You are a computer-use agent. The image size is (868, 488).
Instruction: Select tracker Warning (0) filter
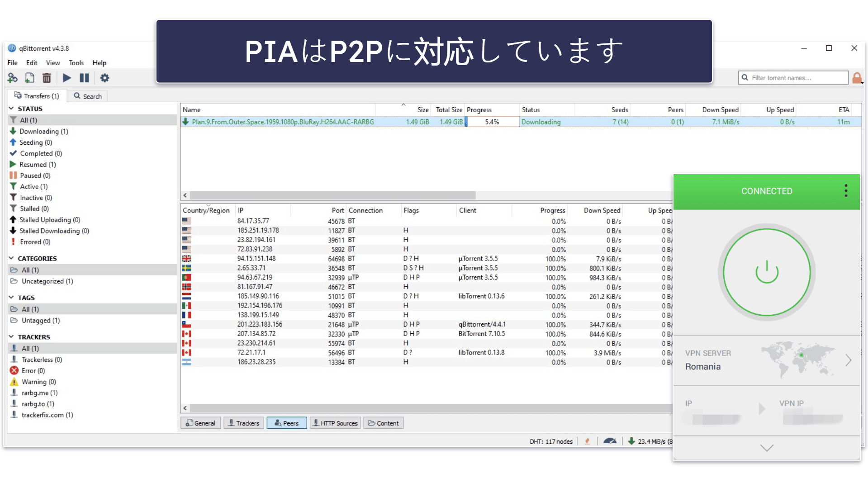point(38,382)
